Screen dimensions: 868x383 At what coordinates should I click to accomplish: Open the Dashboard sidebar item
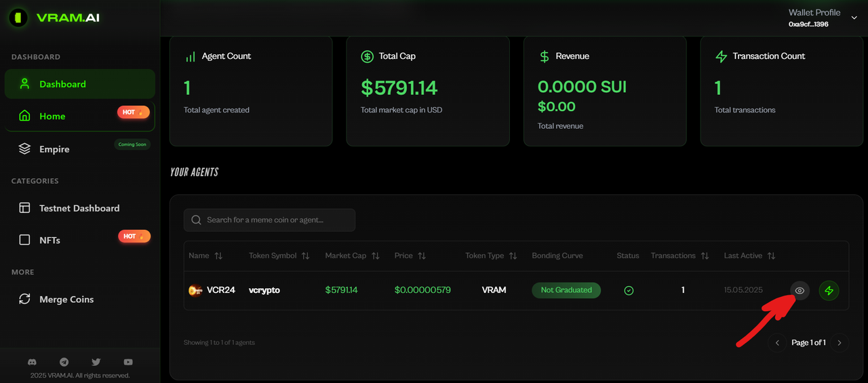(x=80, y=84)
